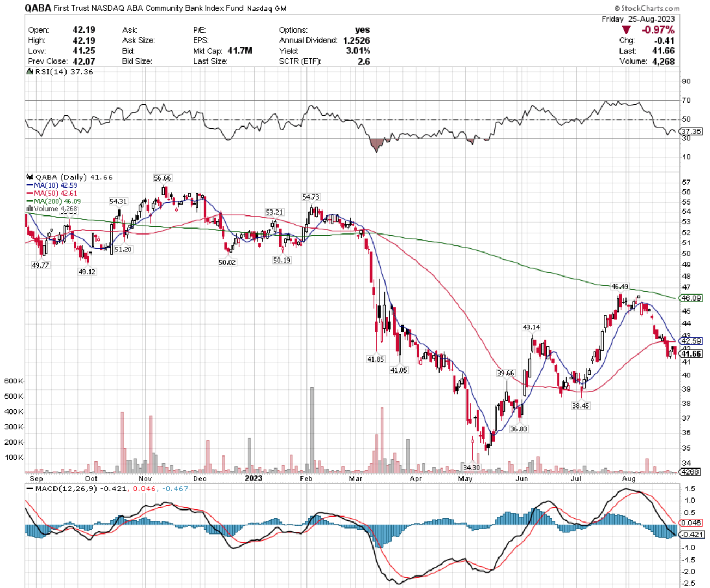Click the 'RSI(14) 37.36' indicator label

64,71
